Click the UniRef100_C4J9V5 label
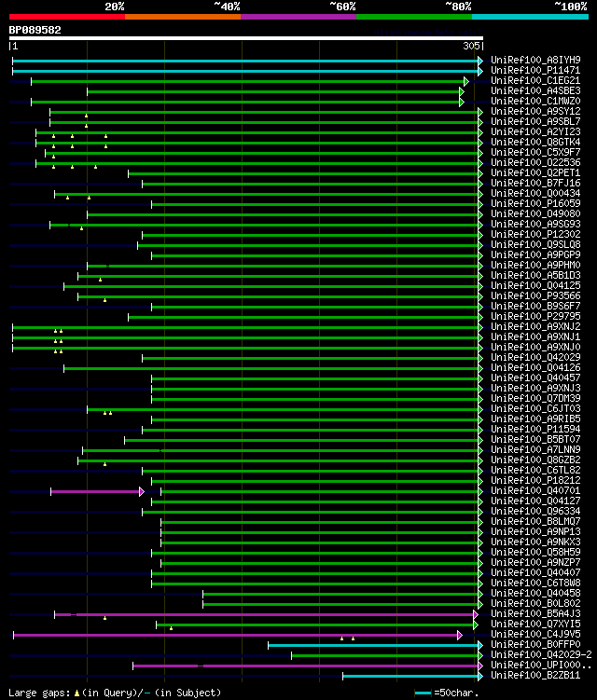The height and width of the screenshot is (700, 597). pos(535,635)
